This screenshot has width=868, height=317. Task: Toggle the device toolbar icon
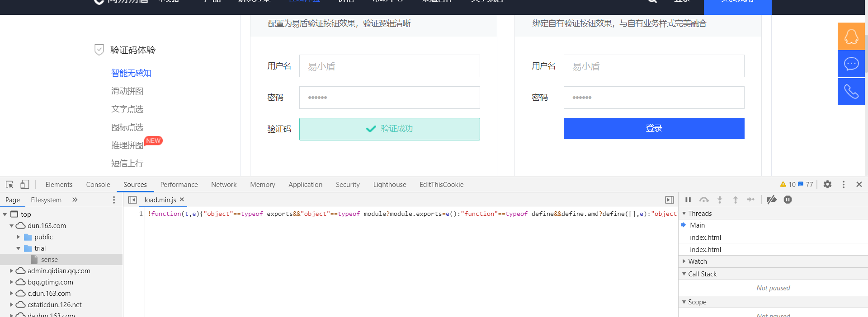click(x=25, y=184)
